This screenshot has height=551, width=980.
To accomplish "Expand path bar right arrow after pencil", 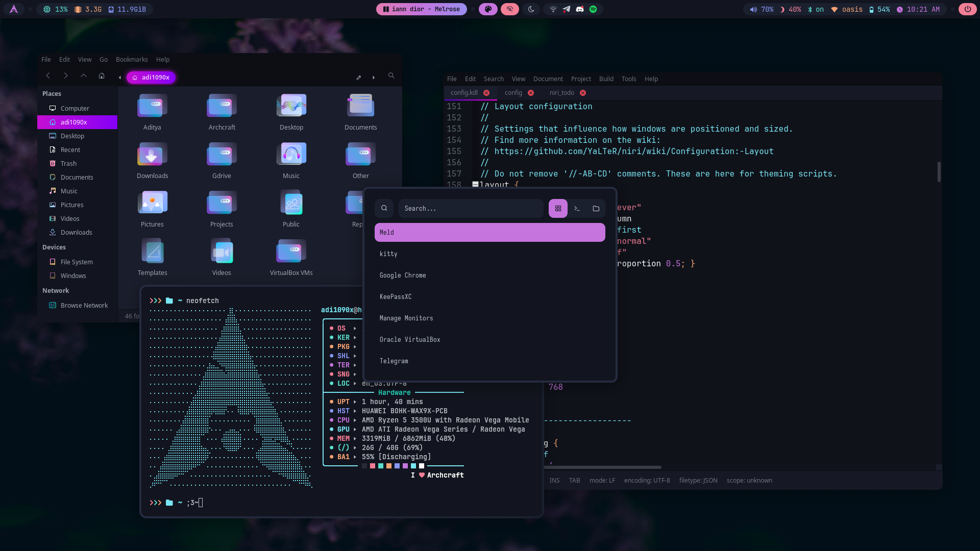I will click(374, 78).
